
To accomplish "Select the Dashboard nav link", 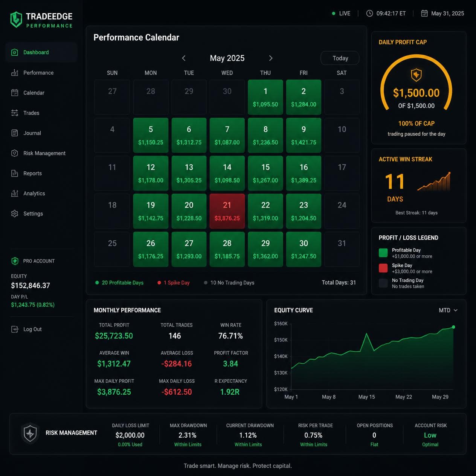I will pos(41,52).
